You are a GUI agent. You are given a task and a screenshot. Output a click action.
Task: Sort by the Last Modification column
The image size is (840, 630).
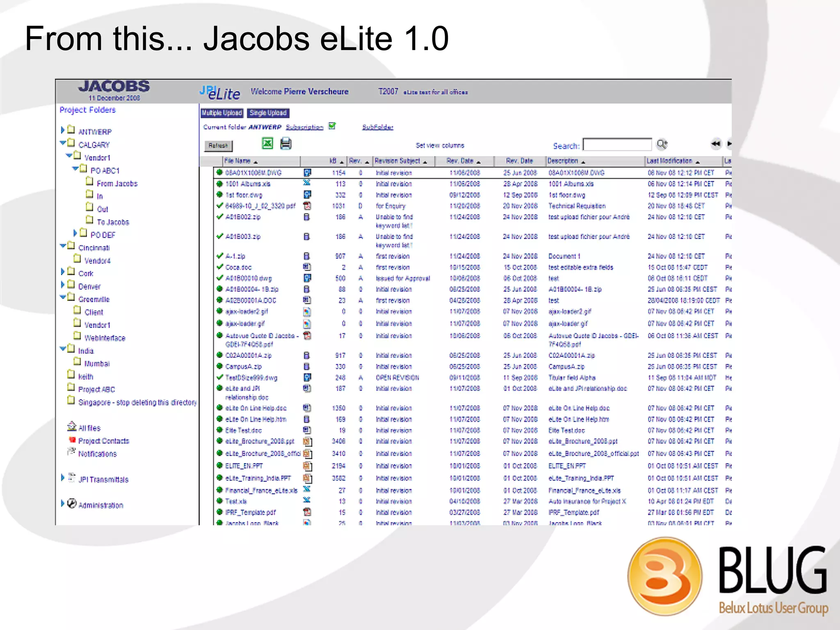click(684, 161)
